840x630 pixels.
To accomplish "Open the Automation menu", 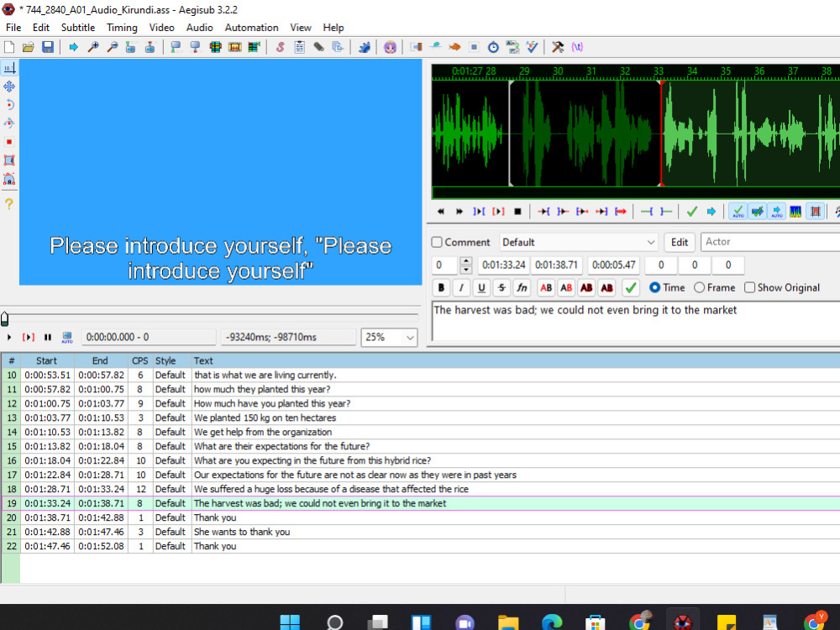I will [x=251, y=28].
